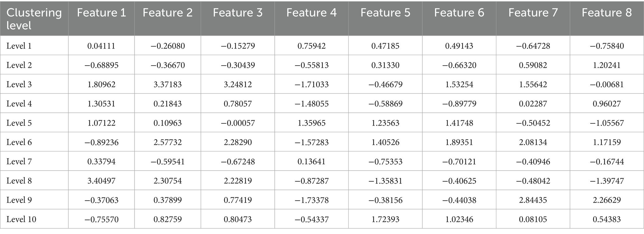Select cell value 3.40497 in Level 8
This screenshot has height=234, width=644.
(101, 181)
